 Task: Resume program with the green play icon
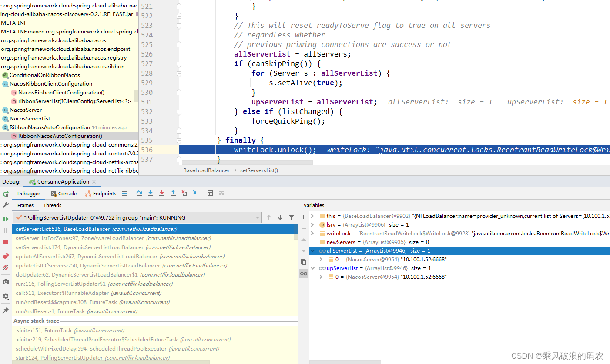[6, 219]
